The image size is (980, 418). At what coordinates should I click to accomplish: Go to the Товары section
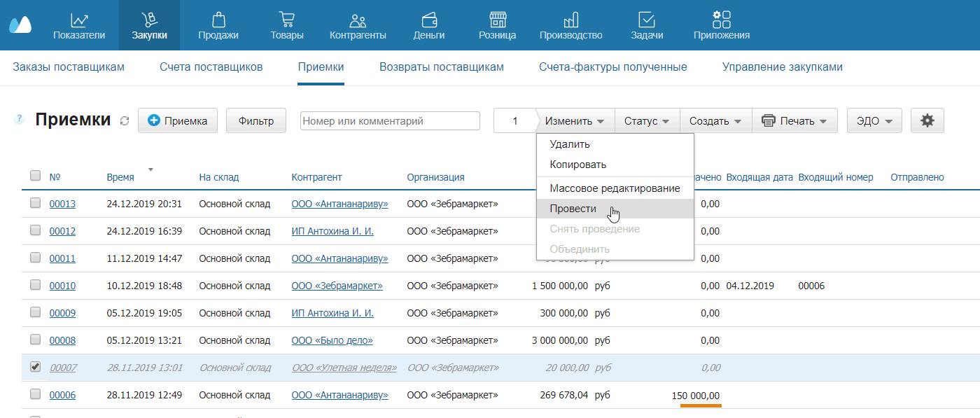point(287,25)
